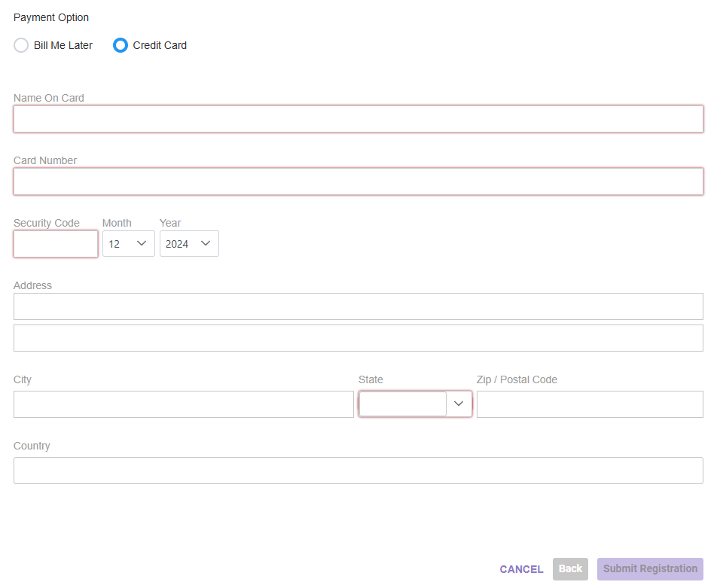Click the State text input area
This screenshot has height=588, width=717.
tap(403, 404)
